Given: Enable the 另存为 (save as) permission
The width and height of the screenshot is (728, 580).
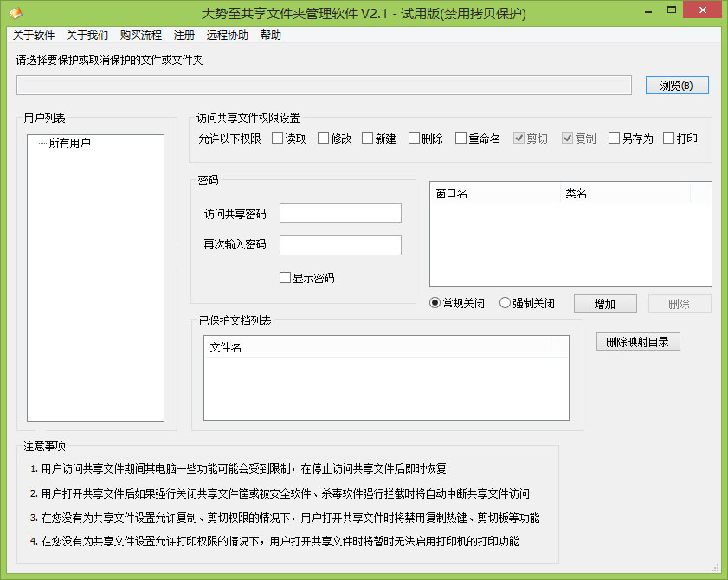Looking at the screenshot, I should [x=615, y=138].
